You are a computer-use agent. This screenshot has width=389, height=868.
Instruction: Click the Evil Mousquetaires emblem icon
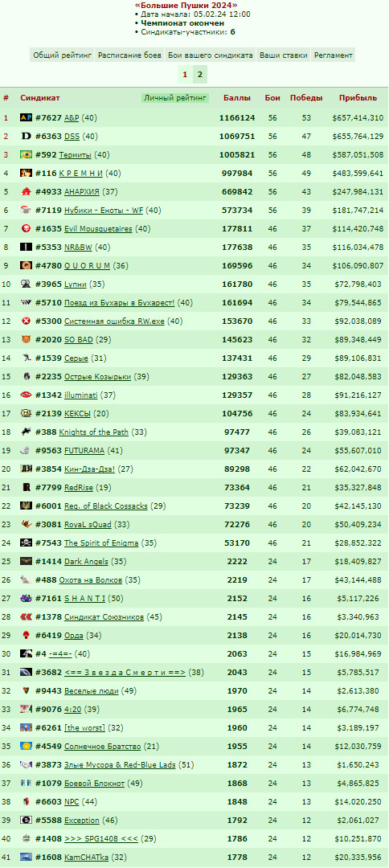pyautogui.click(x=26, y=228)
